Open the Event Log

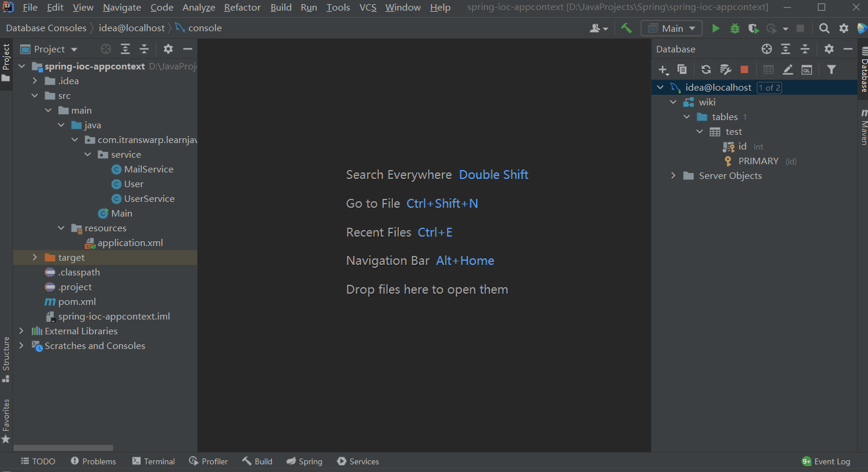(826, 461)
